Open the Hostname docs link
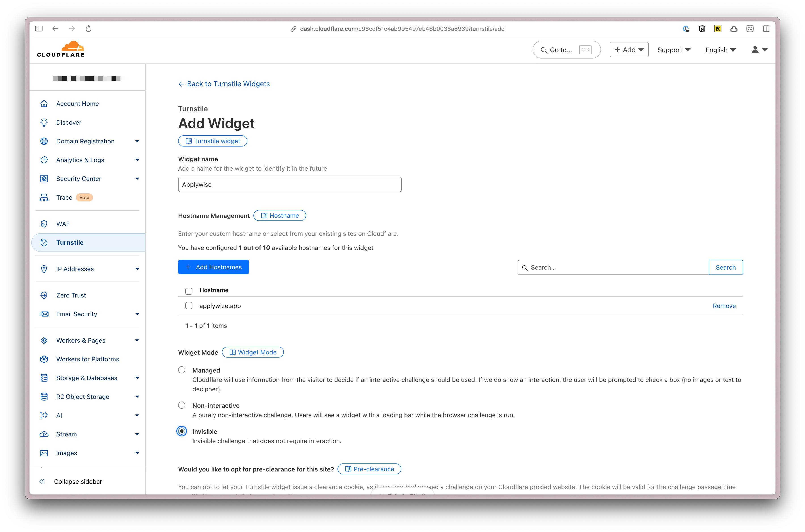This screenshot has width=805, height=532. tap(280, 216)
